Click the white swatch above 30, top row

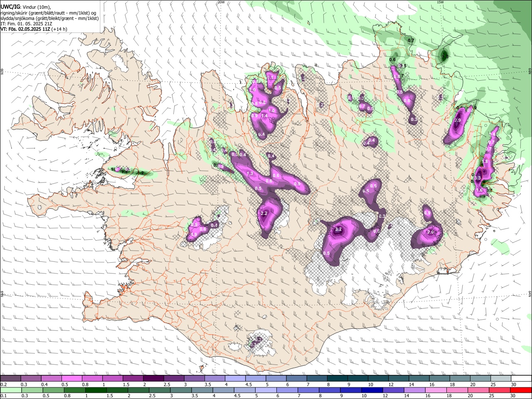click(x=521, y=378)
